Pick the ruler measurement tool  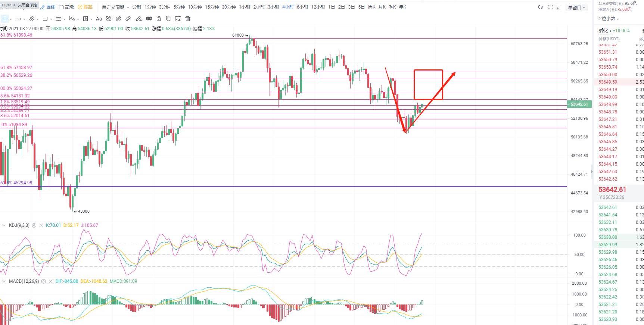128,19
